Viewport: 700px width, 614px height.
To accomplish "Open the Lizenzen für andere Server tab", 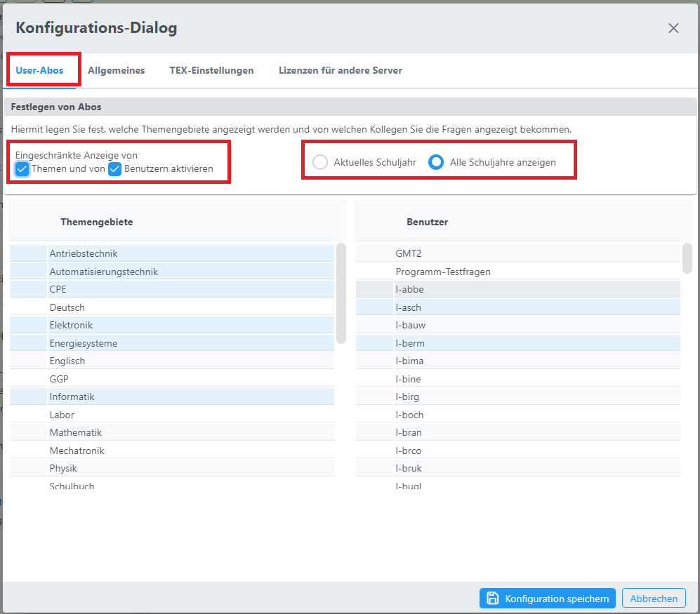I will 341,70.
